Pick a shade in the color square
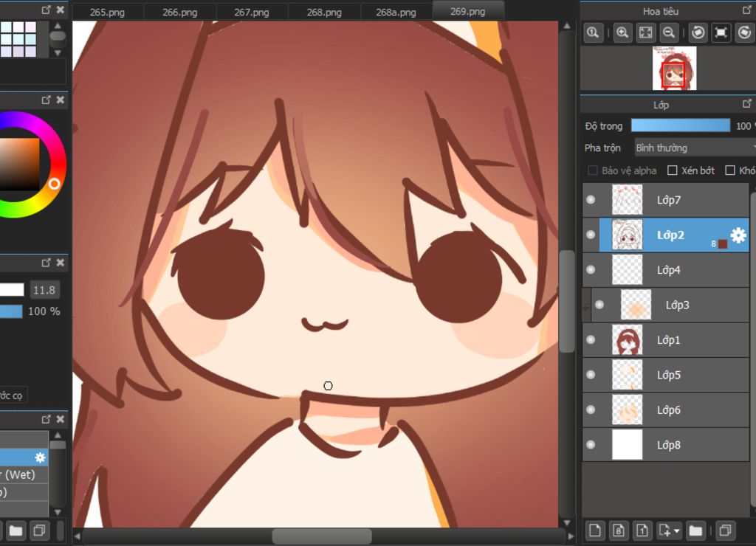This screenshot has width=756, height=546. pyautogui.click(x=19, y=164)
